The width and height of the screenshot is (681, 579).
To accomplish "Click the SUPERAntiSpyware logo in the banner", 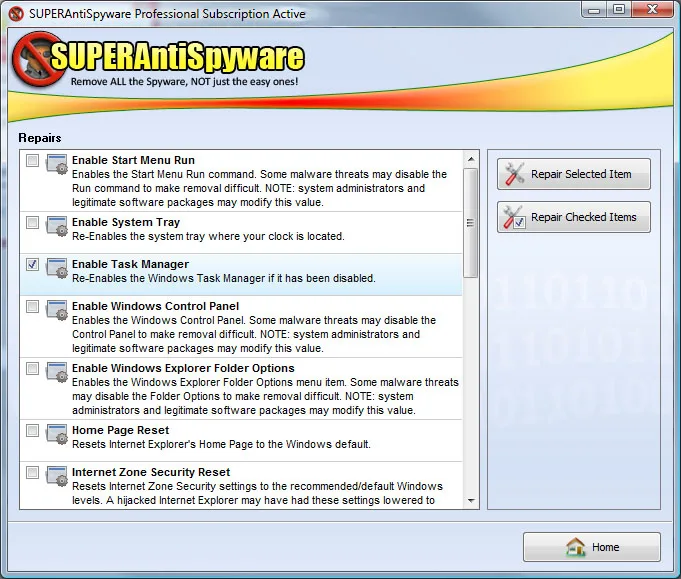I will (x=158, y=59).
